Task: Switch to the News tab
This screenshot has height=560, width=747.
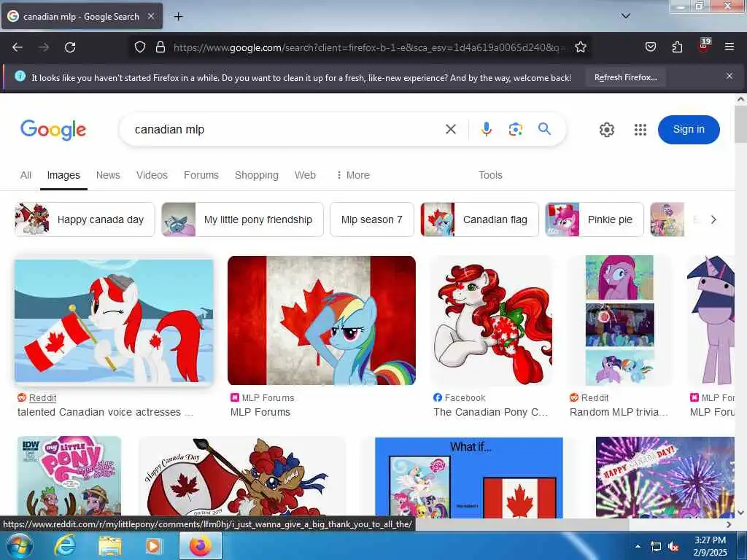Action: point(108,175)
